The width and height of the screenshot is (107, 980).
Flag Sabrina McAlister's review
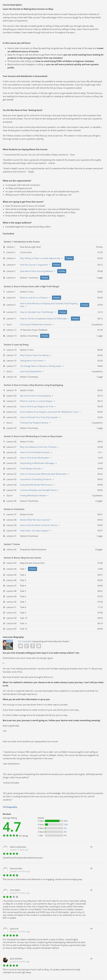91,847
